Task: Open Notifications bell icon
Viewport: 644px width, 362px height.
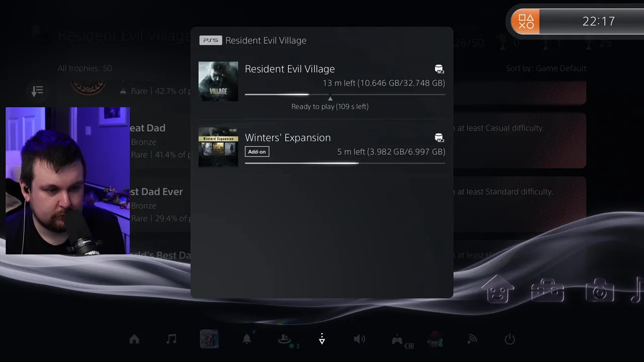Action: (247, 339)
